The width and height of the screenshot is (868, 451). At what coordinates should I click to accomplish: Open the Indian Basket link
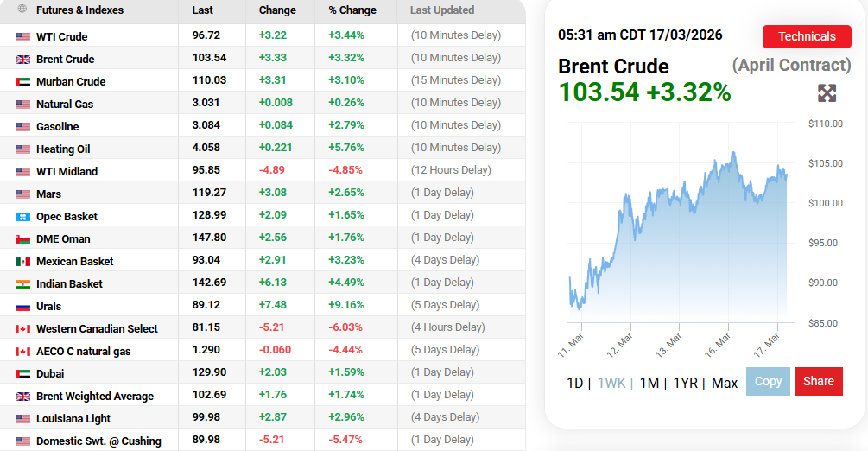click(69, 284)
